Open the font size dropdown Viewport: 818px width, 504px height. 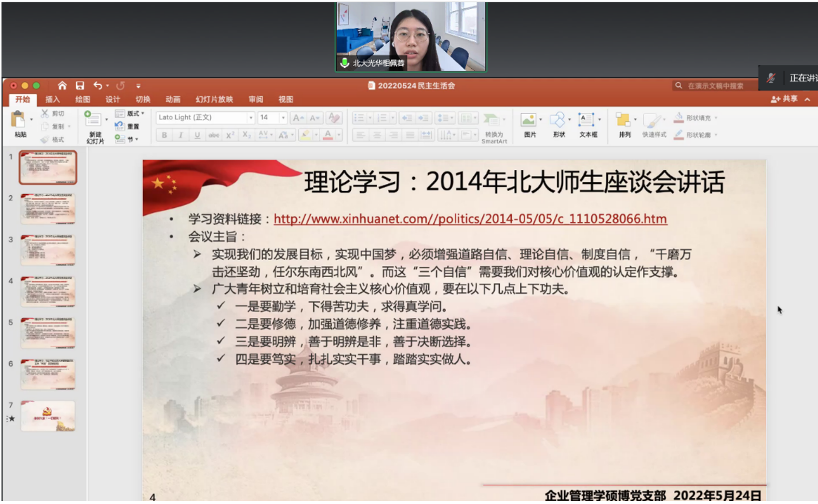[x=283, y=117]
